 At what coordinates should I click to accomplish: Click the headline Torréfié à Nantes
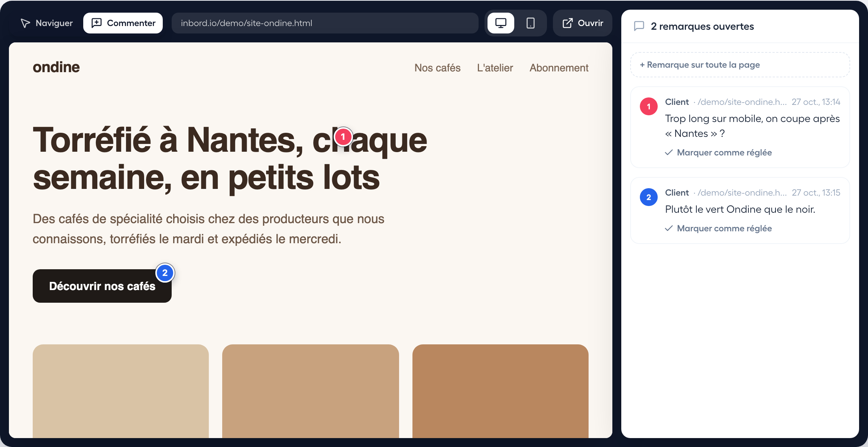point(230,159)
